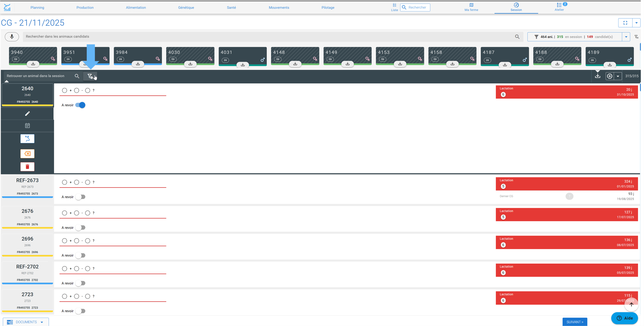Open the Aide help button

625,318
